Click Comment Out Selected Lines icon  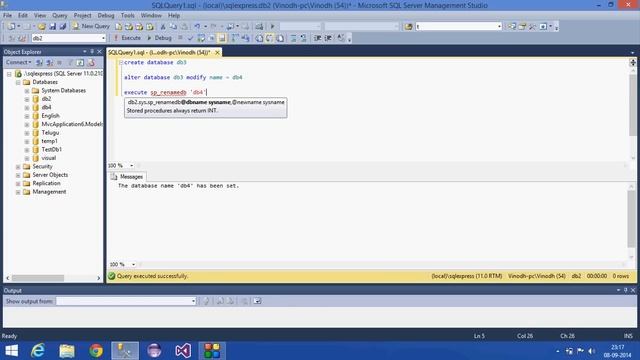click(x=293, y=38)
